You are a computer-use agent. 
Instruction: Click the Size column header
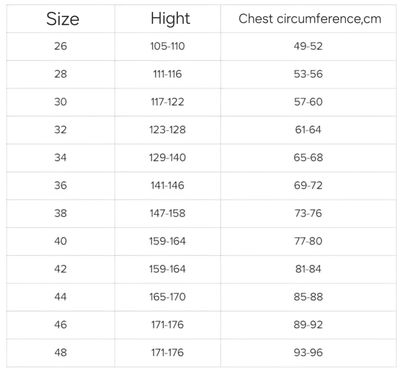pyautogui.click(x=62, y=19)
